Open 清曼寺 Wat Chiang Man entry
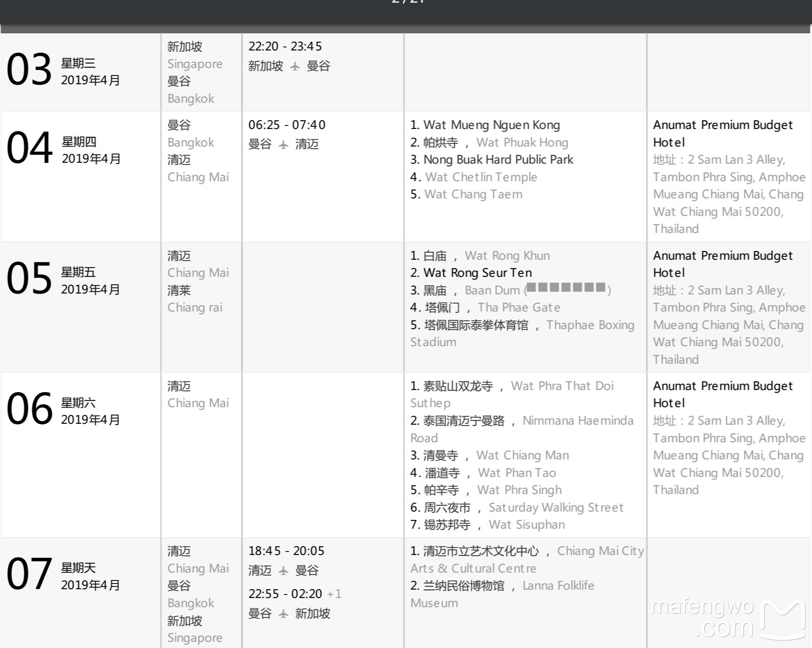812x648 pixels. [x=489, y=455]
